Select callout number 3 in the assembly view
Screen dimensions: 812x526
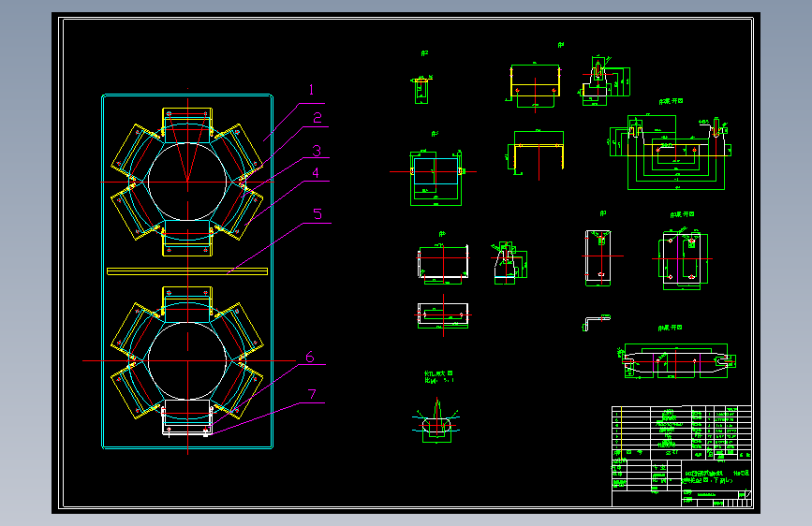click(x=317, y=151)
